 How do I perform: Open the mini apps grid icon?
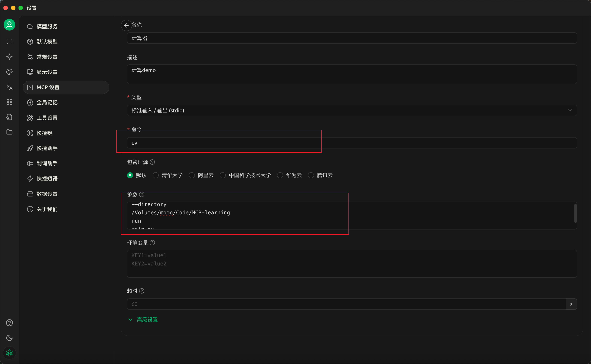pos(9,102)
